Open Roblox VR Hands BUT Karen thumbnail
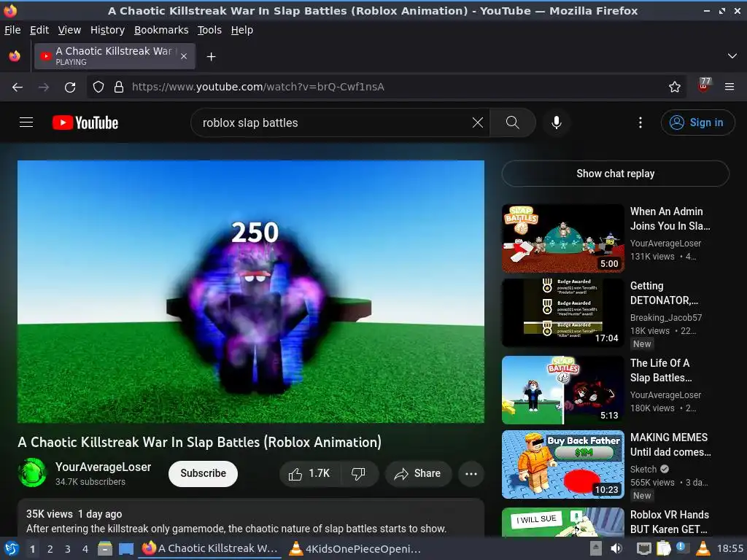This screenshot has width=747, height=560. 563,522
